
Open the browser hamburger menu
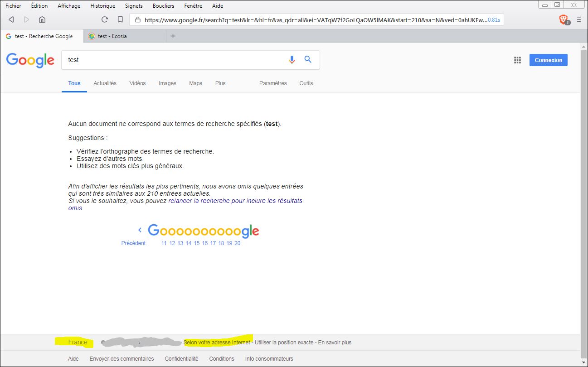[578, 19]
